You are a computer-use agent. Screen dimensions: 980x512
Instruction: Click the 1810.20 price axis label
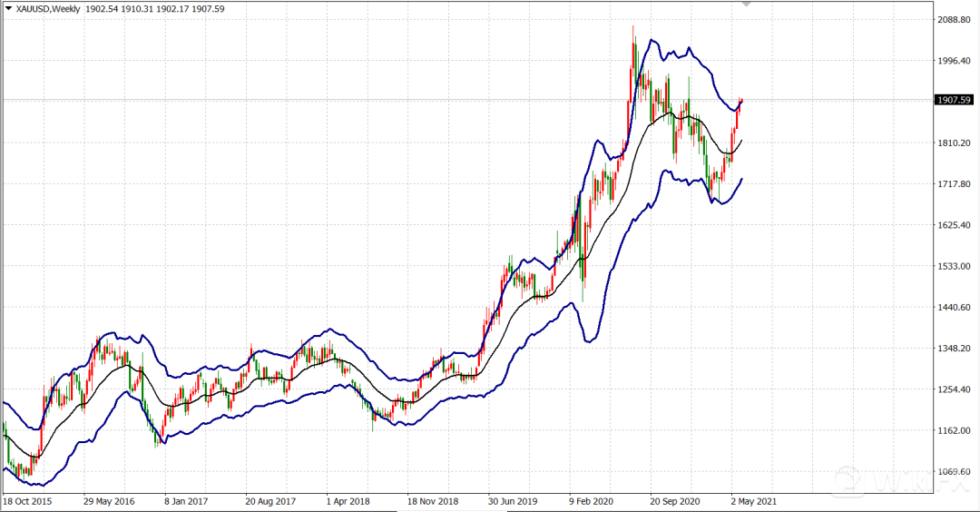(953, 143)
